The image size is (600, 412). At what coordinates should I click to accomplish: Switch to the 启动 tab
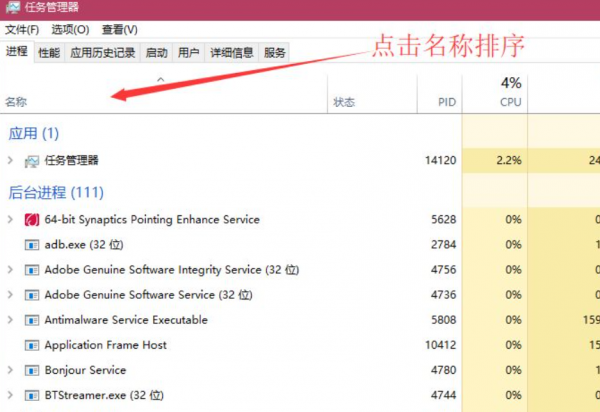157,52
